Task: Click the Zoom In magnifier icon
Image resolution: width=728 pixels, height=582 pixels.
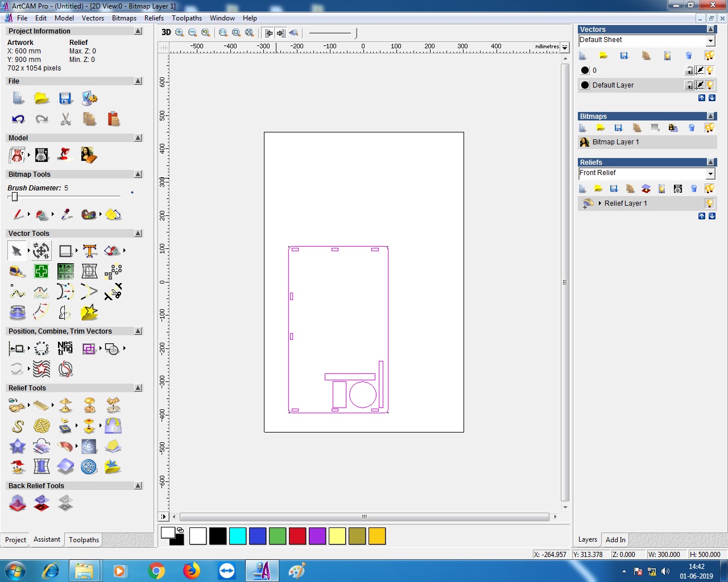Action: [x=180, y=32]
